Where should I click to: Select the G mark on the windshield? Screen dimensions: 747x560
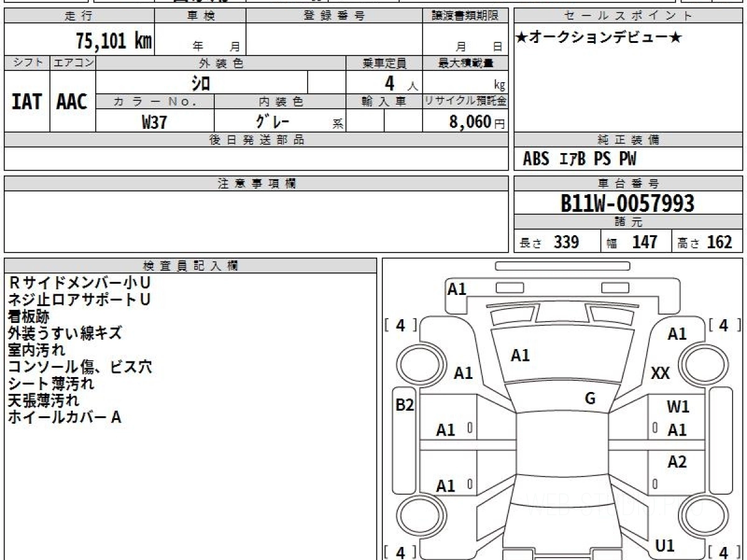[x=590, y=399]
